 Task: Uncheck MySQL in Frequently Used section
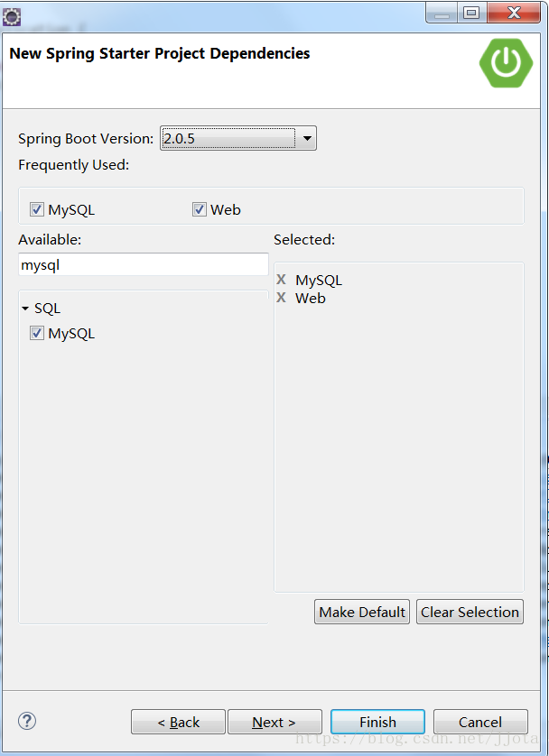pyautogui.click(x=37, y=209)
